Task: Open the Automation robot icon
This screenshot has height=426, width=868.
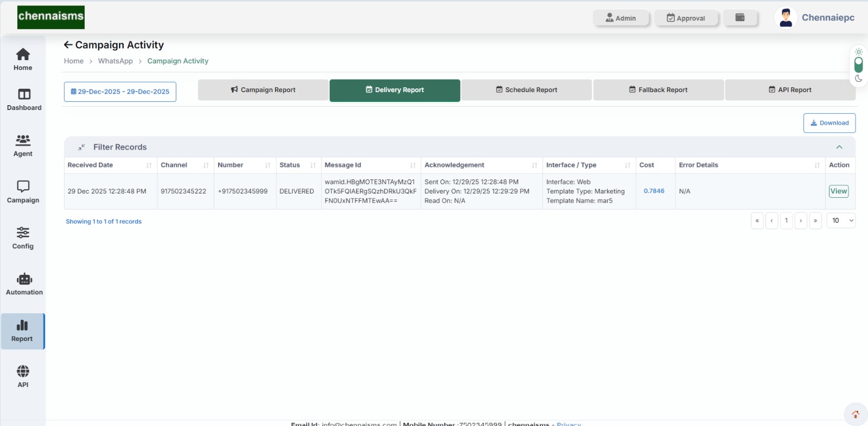Action: point(24,280)
